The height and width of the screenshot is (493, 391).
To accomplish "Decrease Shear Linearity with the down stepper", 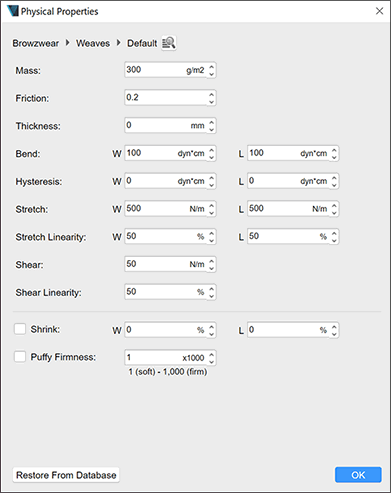I will 211,296.
